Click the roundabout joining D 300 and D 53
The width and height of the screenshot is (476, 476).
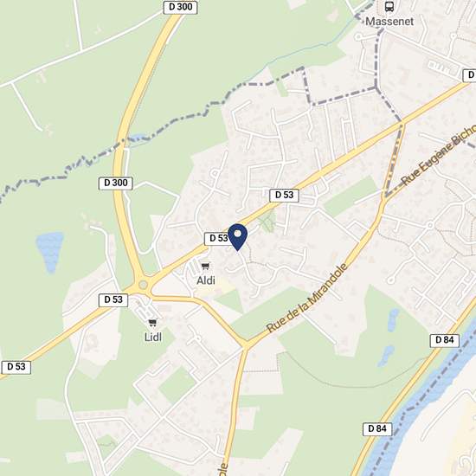pyautogui.click(x=143, y=285)
